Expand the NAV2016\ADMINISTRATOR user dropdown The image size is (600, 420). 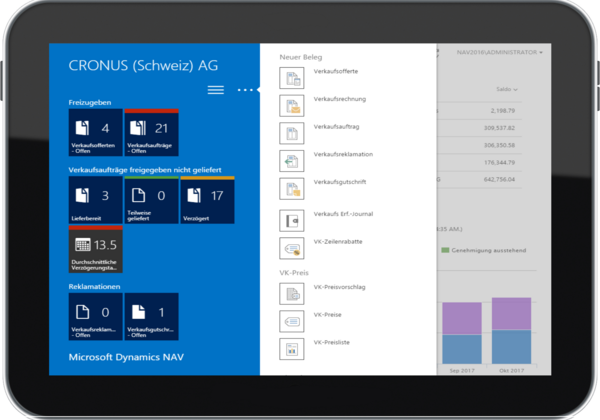[x=499, y=52]
